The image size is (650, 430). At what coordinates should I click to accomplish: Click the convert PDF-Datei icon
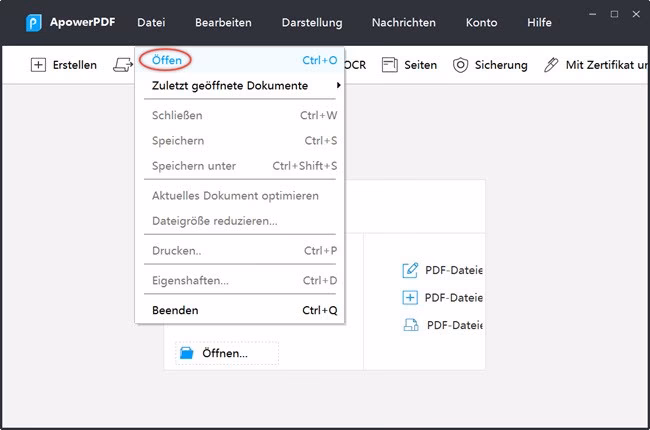pyautogui.click(x=411, y=325)
